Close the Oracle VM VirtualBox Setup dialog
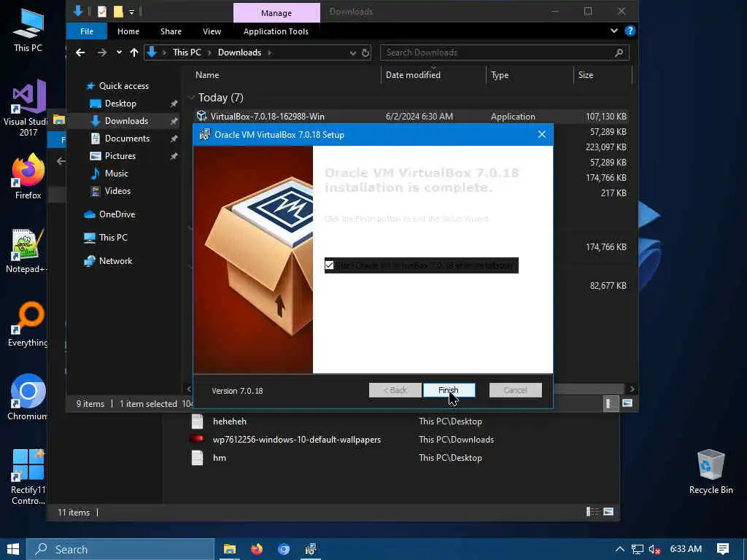The image size is (747, 560). [542, 134]
